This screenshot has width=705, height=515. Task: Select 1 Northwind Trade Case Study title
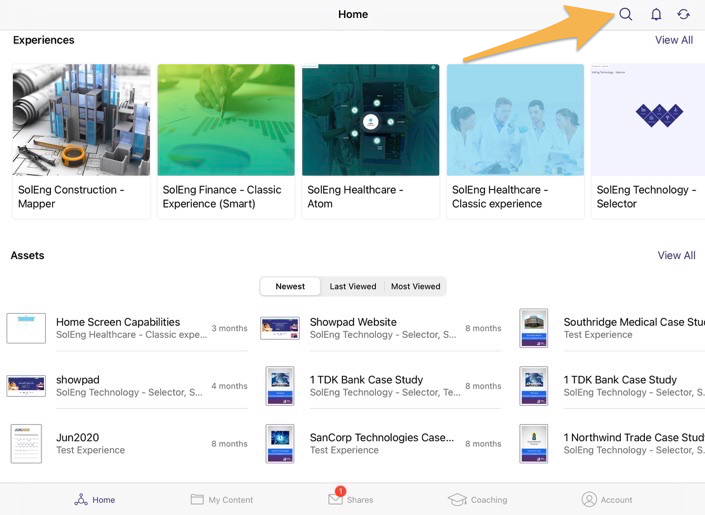tap(634, 437)
